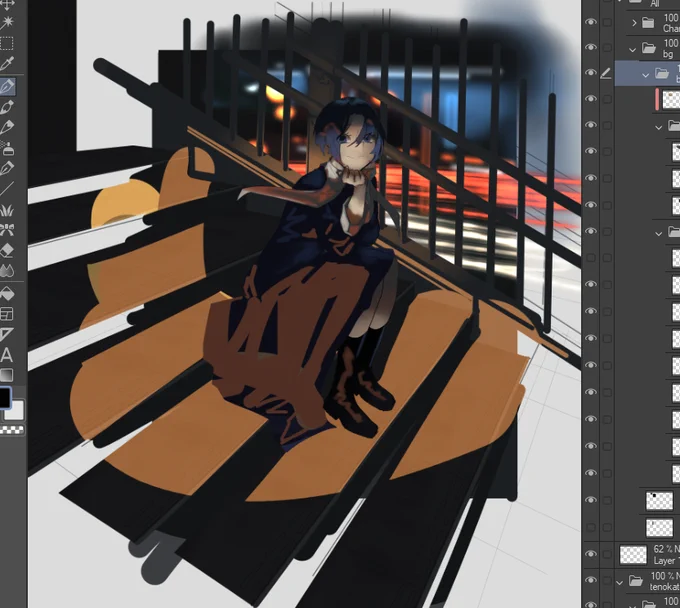Click the tenokat folder icon

[636, 580]
